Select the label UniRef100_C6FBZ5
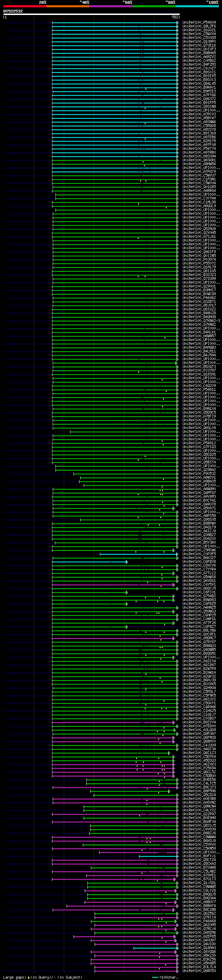222x980 pixels. click(199, 604)
